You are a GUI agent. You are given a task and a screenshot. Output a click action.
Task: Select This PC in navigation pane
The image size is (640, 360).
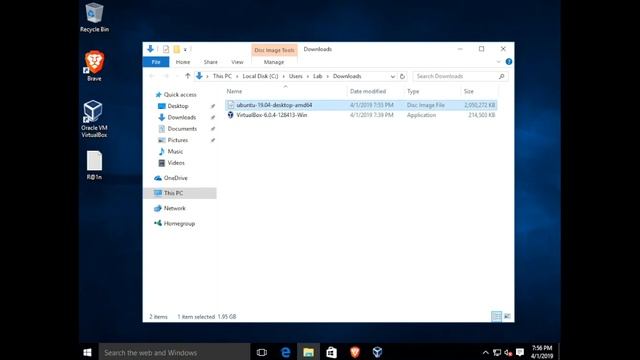180,193
